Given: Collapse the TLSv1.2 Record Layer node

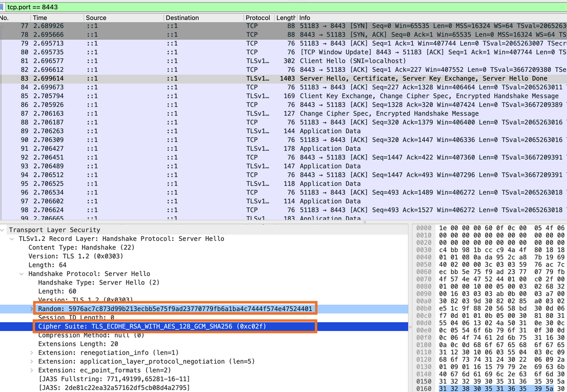Looking at the screenshot, I should (12, 239).
